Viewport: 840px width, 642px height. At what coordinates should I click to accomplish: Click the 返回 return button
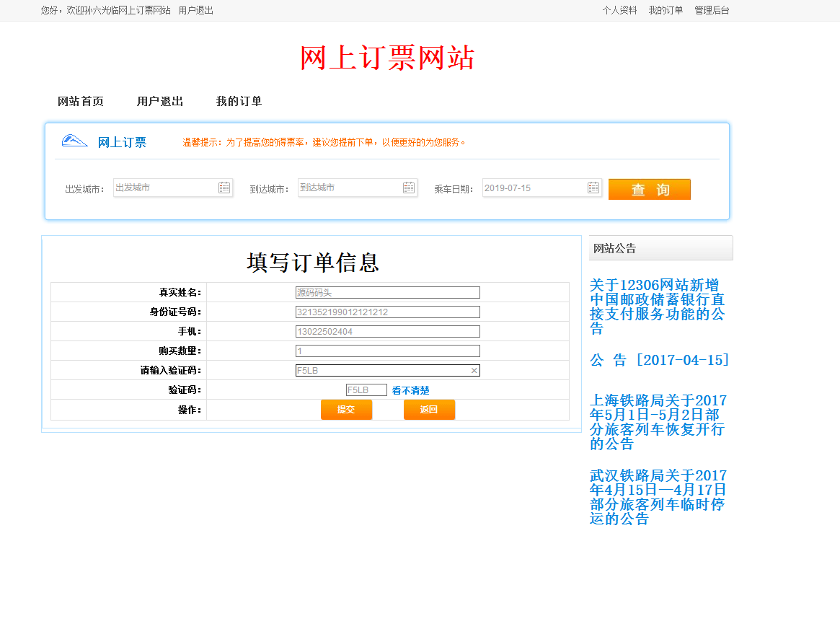(429, 409)
